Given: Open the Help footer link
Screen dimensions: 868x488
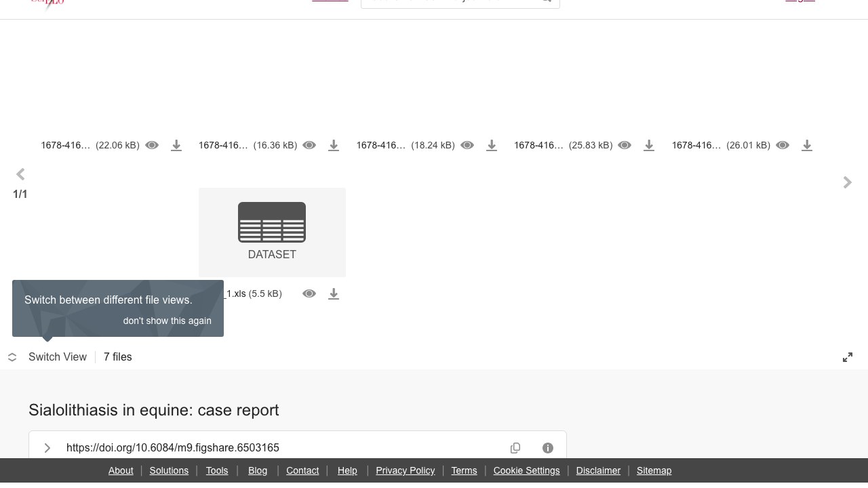Looking at the screenshot, I should [x=347, y=470].
